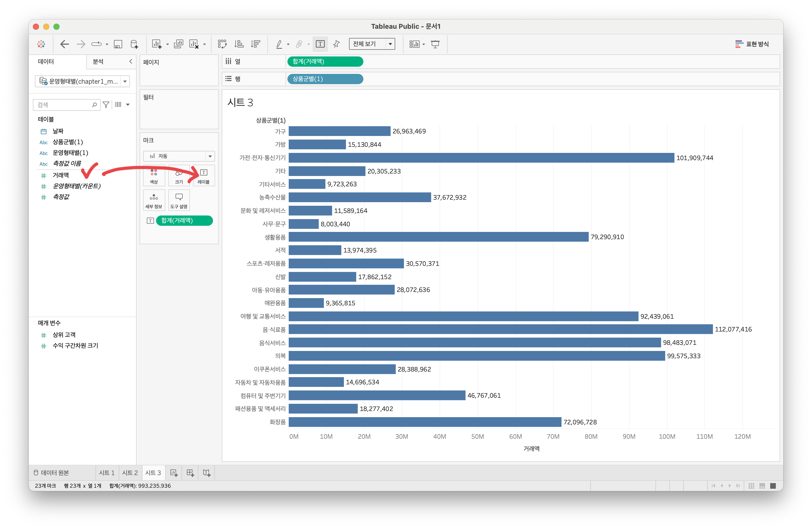Image resolution: width=812 pixels, height=529 pixels.
Task: Click the Save icon in toolbar
Action: 118,44
